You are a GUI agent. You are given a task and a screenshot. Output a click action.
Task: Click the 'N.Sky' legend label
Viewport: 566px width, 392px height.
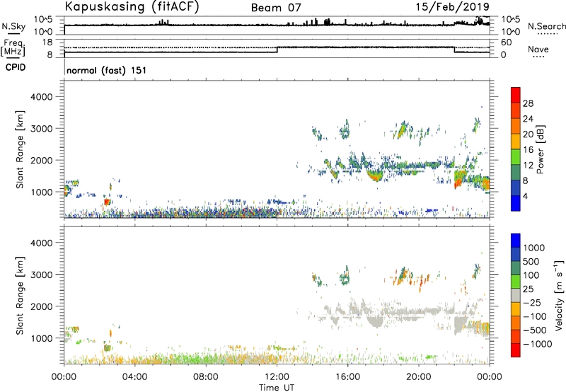point(13,26)
